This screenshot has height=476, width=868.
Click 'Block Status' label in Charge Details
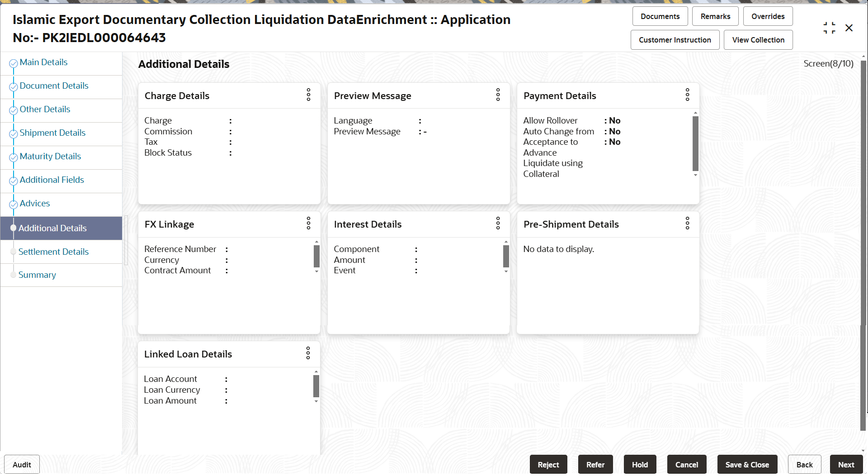click(168, 153)
